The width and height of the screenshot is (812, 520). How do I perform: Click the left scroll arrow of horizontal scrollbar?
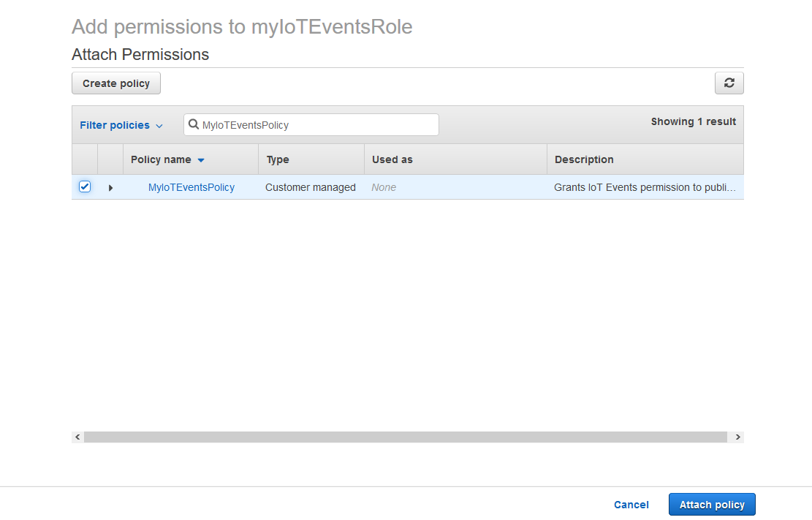[77, 437]
